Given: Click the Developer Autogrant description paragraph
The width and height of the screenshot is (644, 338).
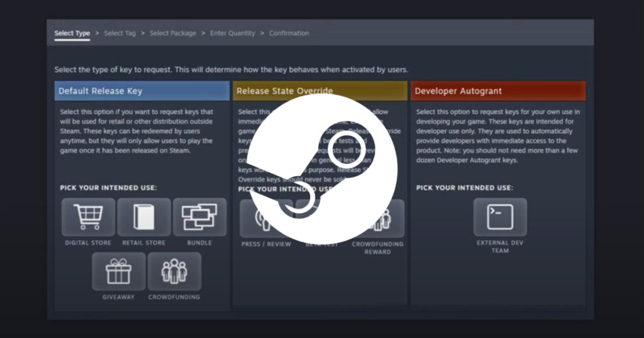Looking at the screenshot, I should pos(498,136).
